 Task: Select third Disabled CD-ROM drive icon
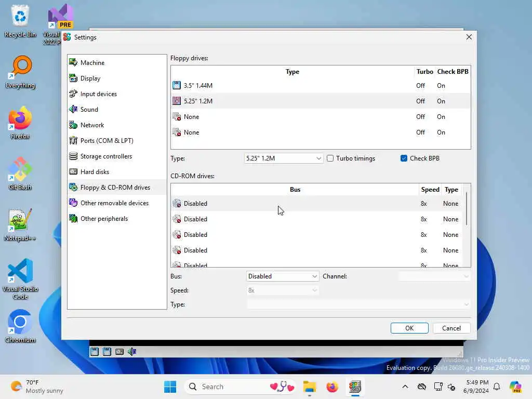pyautogui.click(x=177, y=234)
